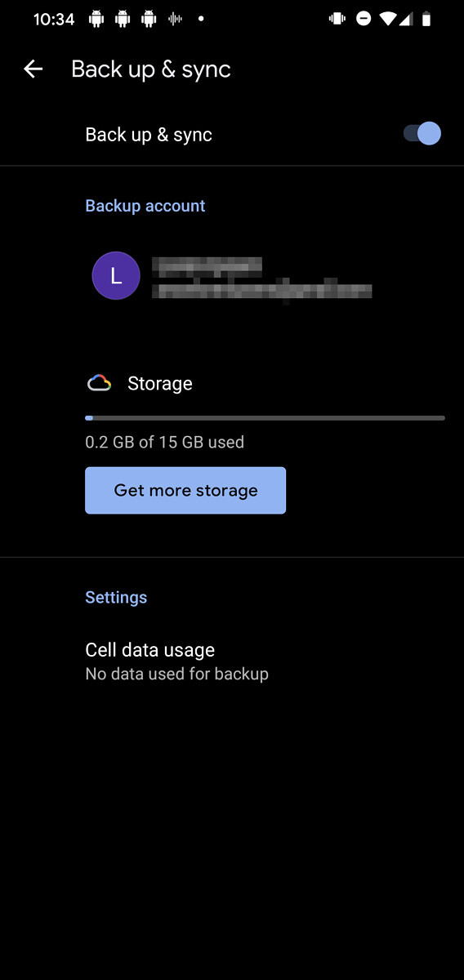Tap the vibrate mode status icon
The height and width of the screenshot is (980, 464).
337,19
